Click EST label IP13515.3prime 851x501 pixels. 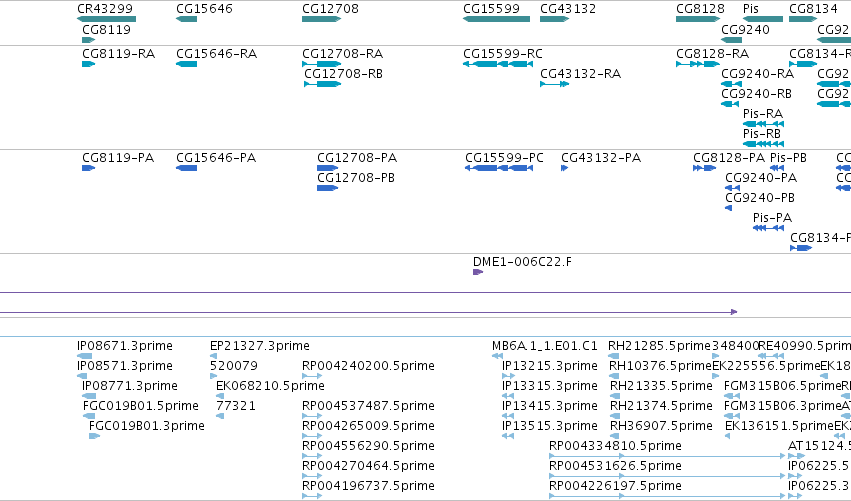[550, 427]
